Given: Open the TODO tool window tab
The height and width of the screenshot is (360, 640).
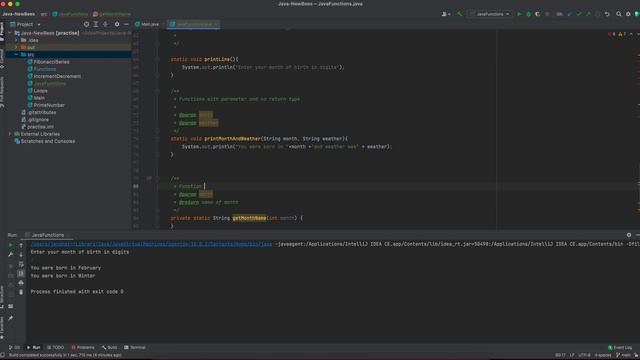Looking at the screenshot, I should click(56, 348).
